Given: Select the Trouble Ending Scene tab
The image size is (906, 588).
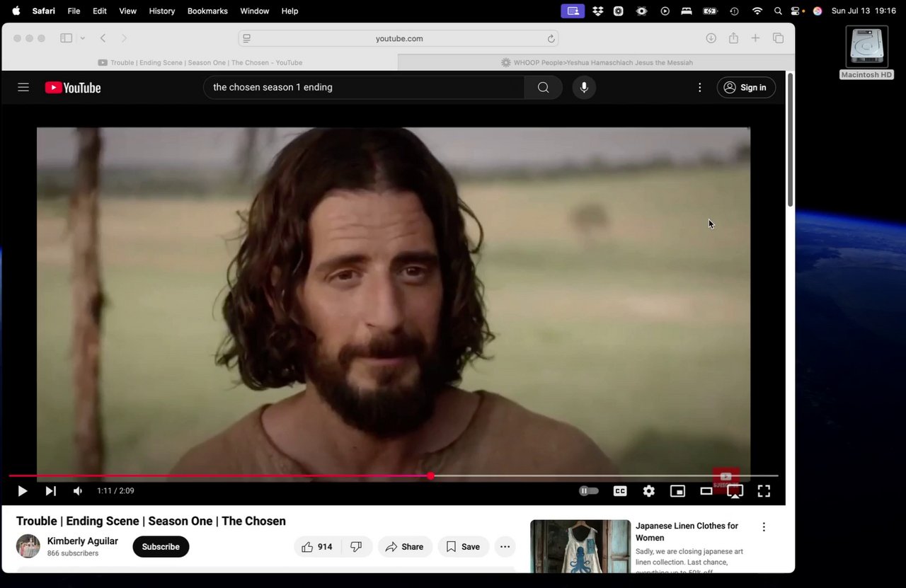Looking at the screenshot, I should [200, 62].
